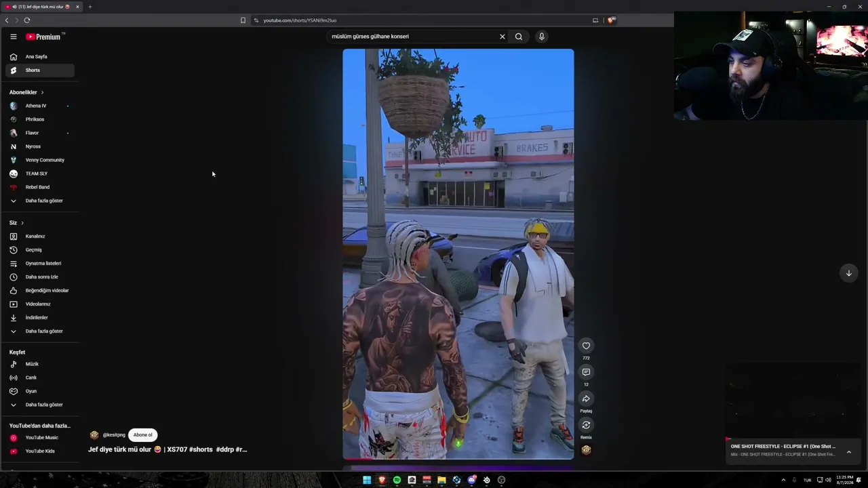The width and height of the screenshot is (868, 488).
Task: Go to the next Short with down arrow
Action: (848, 273)
